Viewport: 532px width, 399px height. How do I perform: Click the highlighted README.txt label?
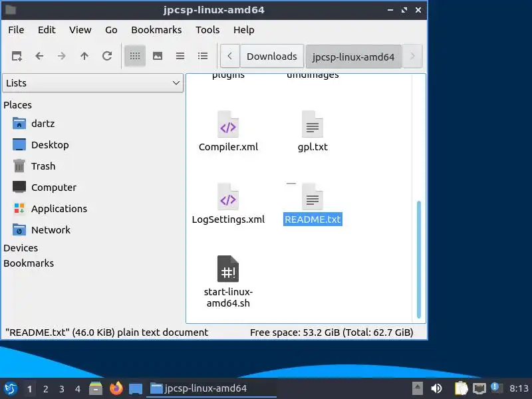click(313, 219)
